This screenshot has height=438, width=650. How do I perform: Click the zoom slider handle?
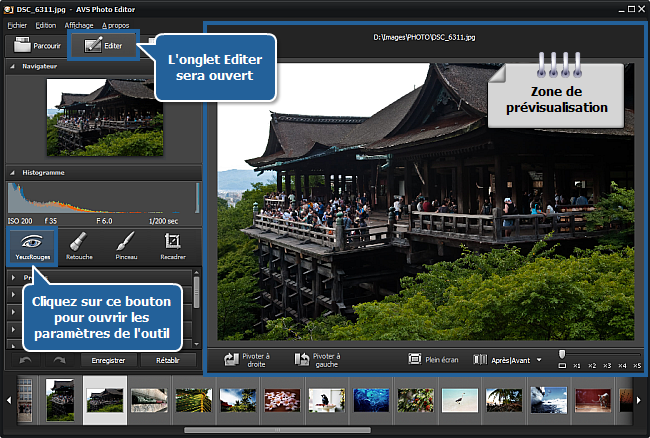point(562,354)
